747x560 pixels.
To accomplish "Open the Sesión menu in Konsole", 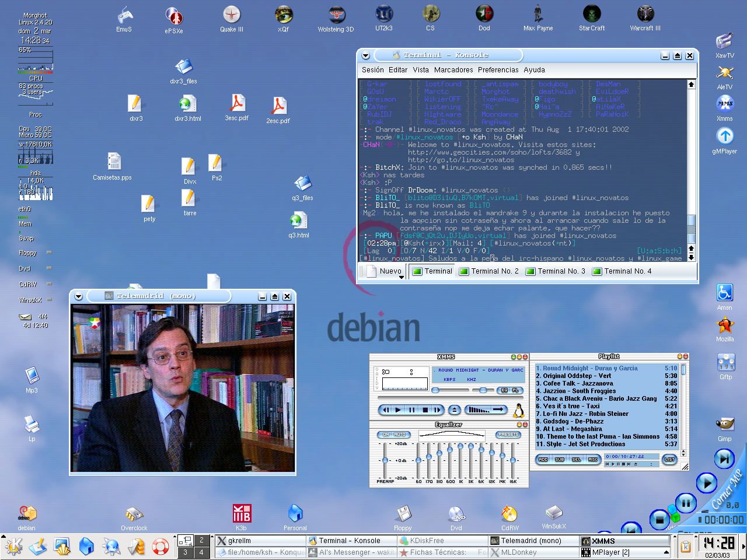I will [x=373, y=70].
